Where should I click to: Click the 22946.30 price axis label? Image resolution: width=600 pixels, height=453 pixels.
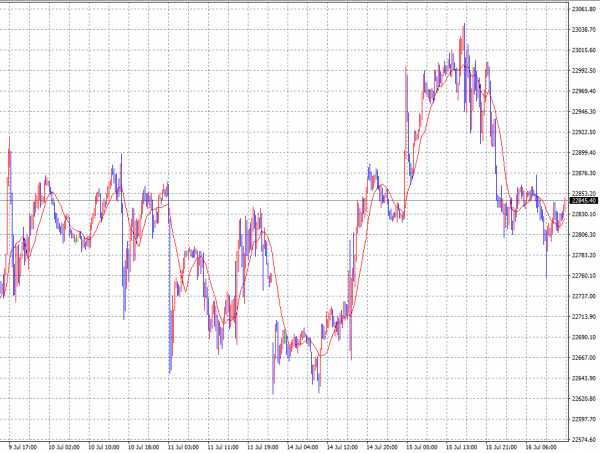[x=584, y=112]
